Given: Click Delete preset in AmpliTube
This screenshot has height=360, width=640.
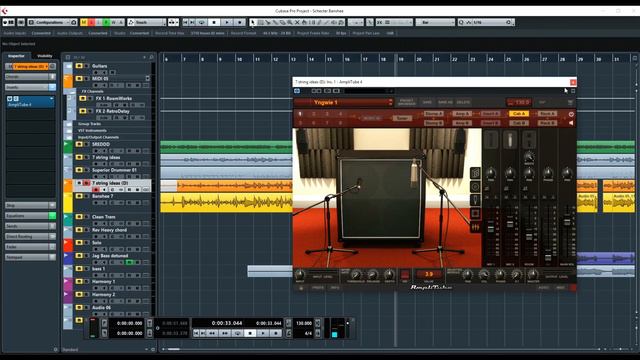Looking at the screenshot, I should (463, 102).
